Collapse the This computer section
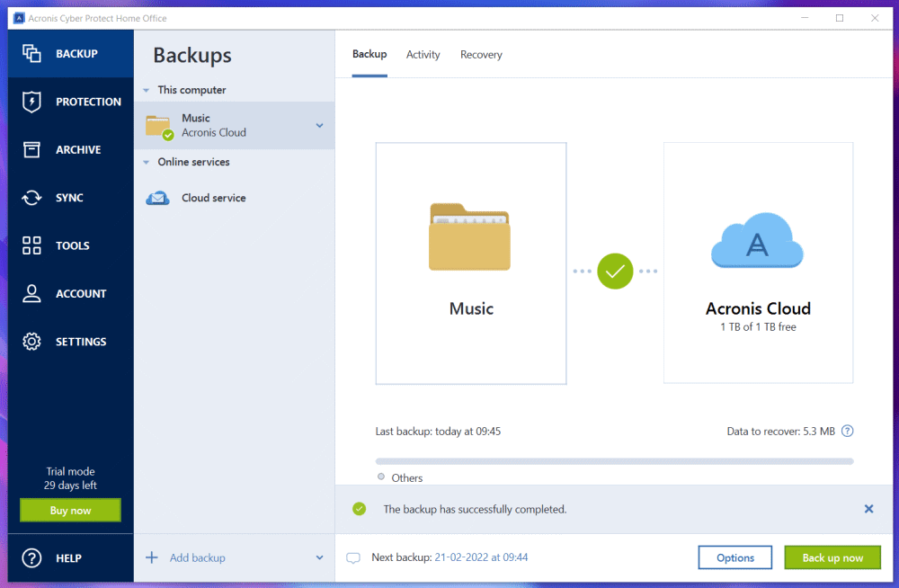Screen dimensions: 899x588 [x=147, y=90]
